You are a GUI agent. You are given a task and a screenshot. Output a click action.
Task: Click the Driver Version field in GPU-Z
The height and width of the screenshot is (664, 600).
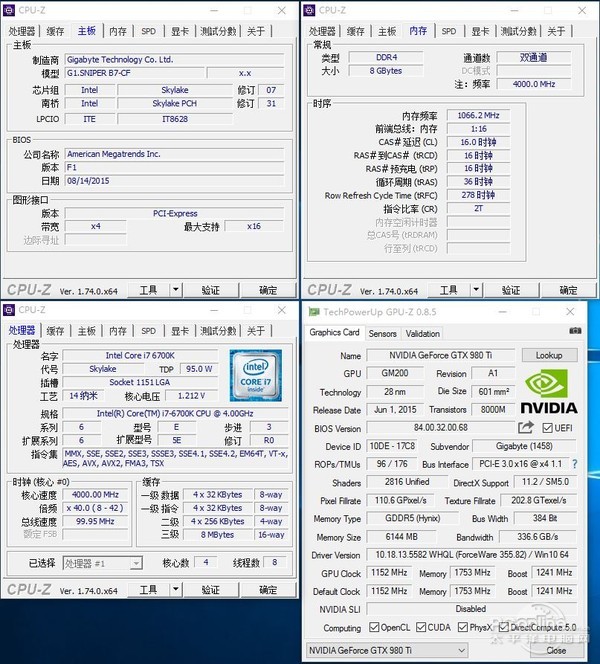pos(472,555)
